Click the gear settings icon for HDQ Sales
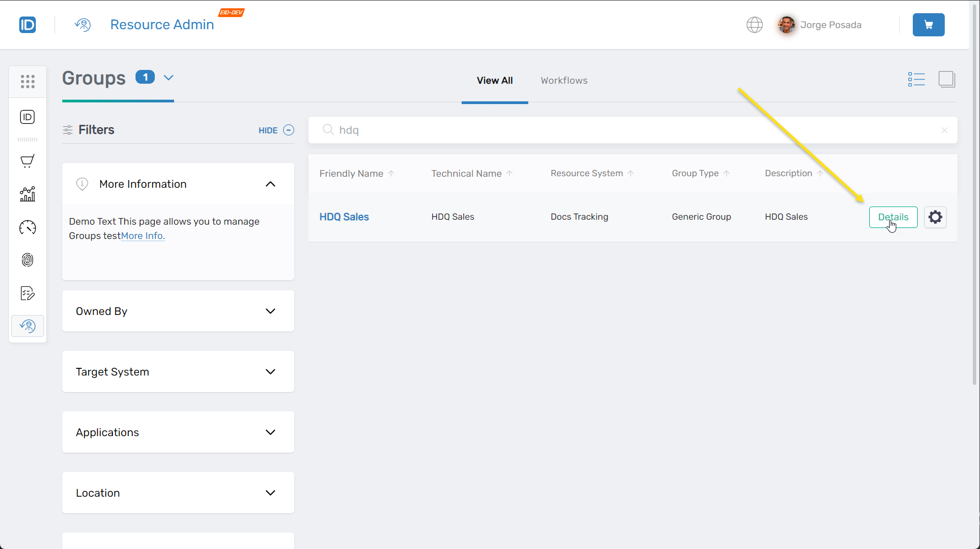 click(935, 217)
